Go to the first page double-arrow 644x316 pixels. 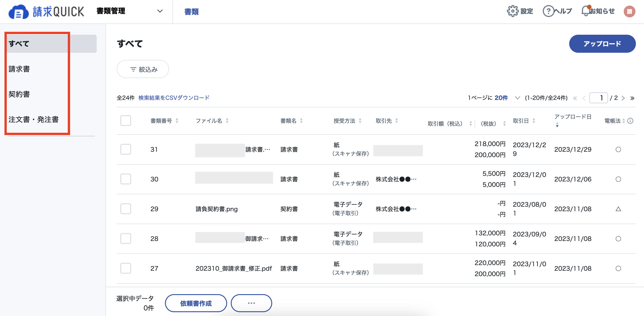coord(575,98)
